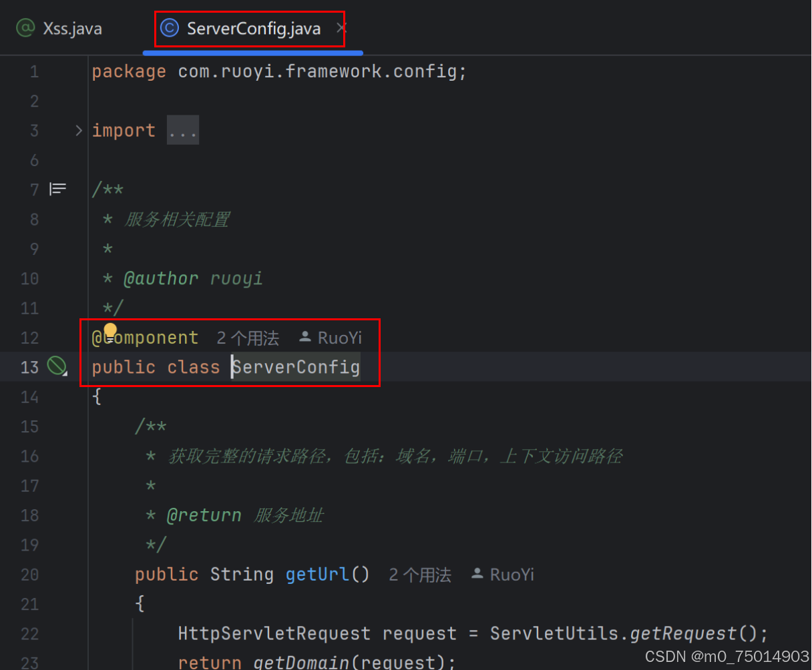This screenshot has height=670, width=812.
Task: Click the '...' placeholder to expand imports
Action: click(x=182, y=129)
